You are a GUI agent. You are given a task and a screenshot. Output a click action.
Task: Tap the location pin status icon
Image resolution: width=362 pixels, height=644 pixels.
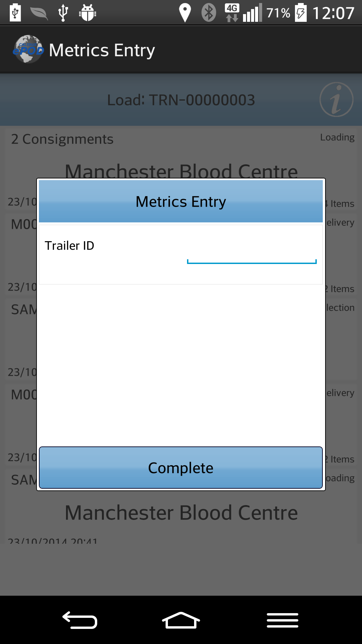pyautogui.click(x=185, y=13)
